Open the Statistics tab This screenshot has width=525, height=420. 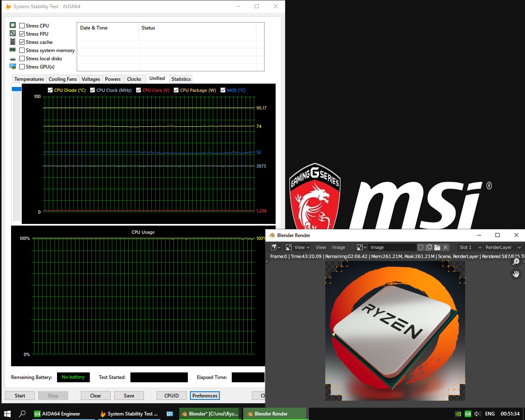pyautogui.click(x=181, y=79)
